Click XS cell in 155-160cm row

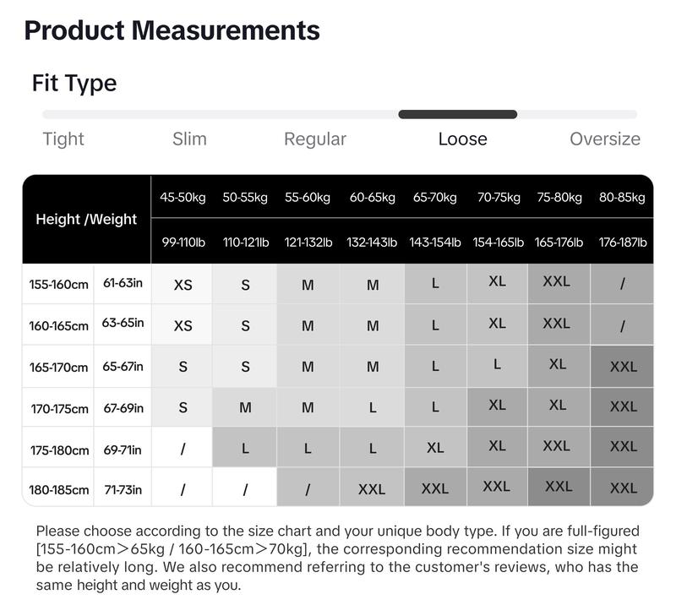tap(183, 285)
